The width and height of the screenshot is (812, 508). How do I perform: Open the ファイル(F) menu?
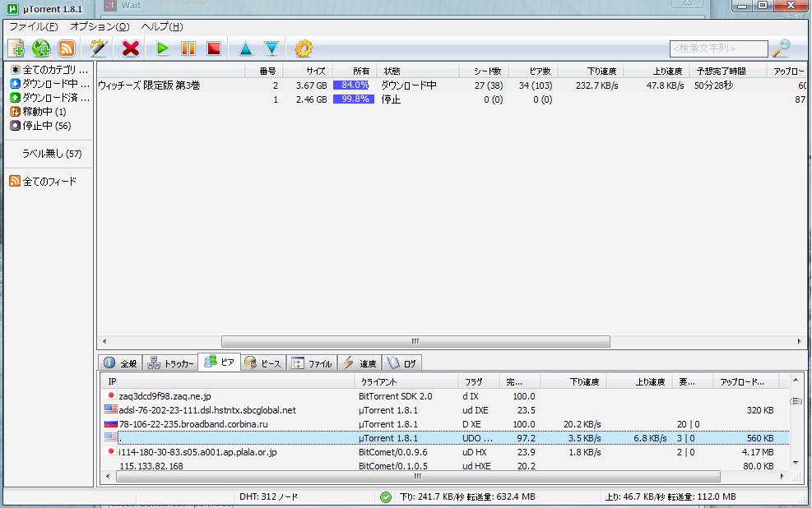34,26
